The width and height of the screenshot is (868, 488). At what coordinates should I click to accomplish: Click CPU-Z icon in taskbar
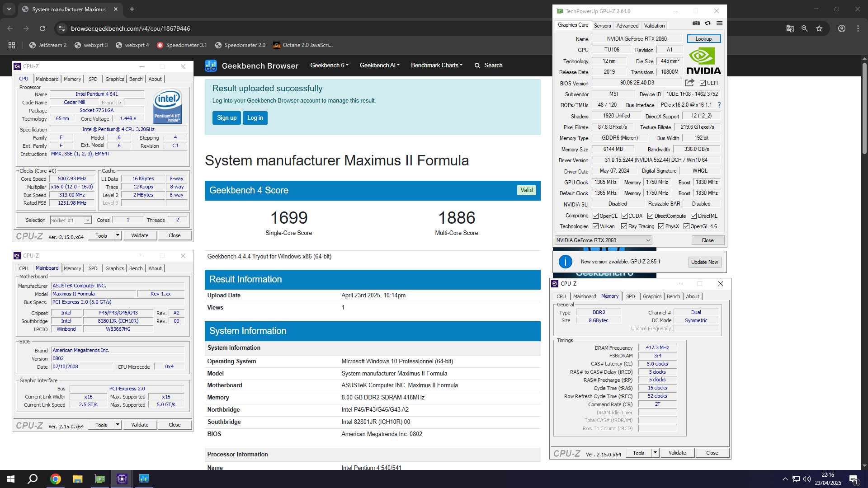tap(122, 479)
